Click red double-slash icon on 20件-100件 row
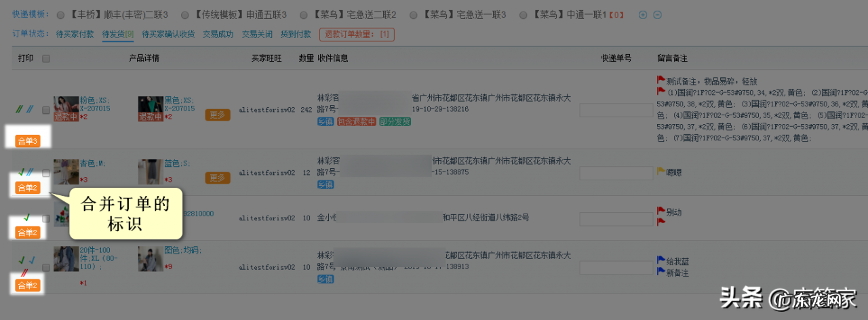Viewport: 868px width, 320px height. click(24, 272)
